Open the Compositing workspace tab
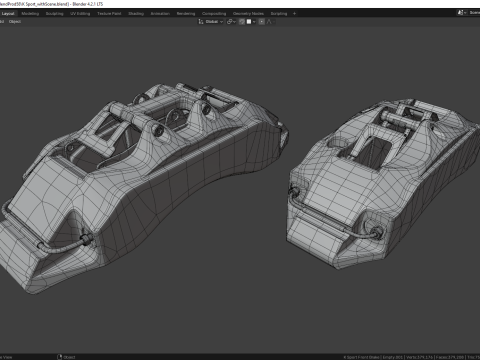Image resolution: width=480 pixels, height=360 pixels. (214, 14)
